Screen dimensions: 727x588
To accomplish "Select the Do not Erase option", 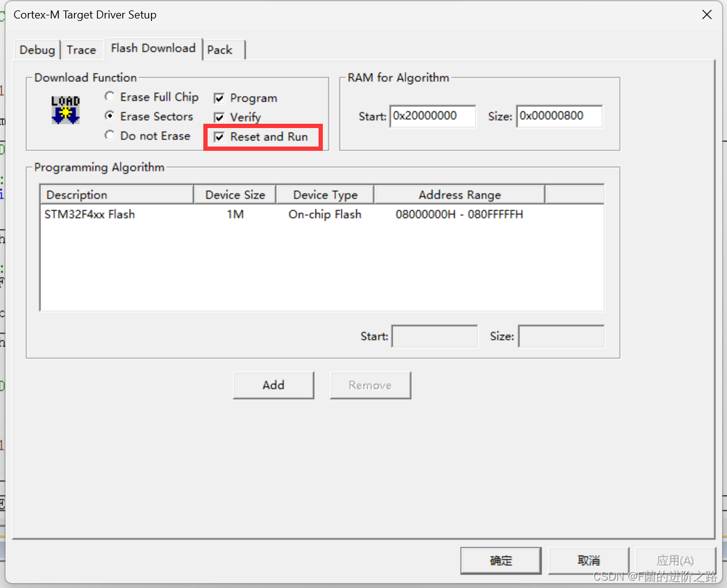I will click(x=109, y=135).
